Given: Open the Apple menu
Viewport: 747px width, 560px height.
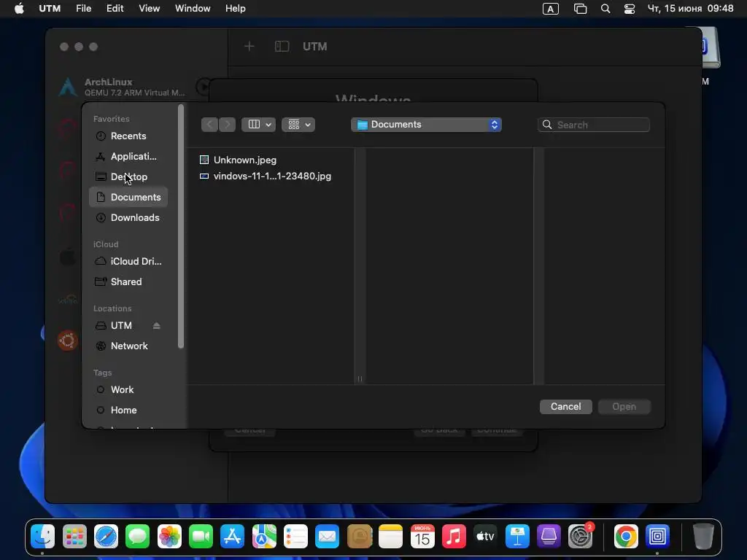Looking at the screenshot, I should coord(19,9).
